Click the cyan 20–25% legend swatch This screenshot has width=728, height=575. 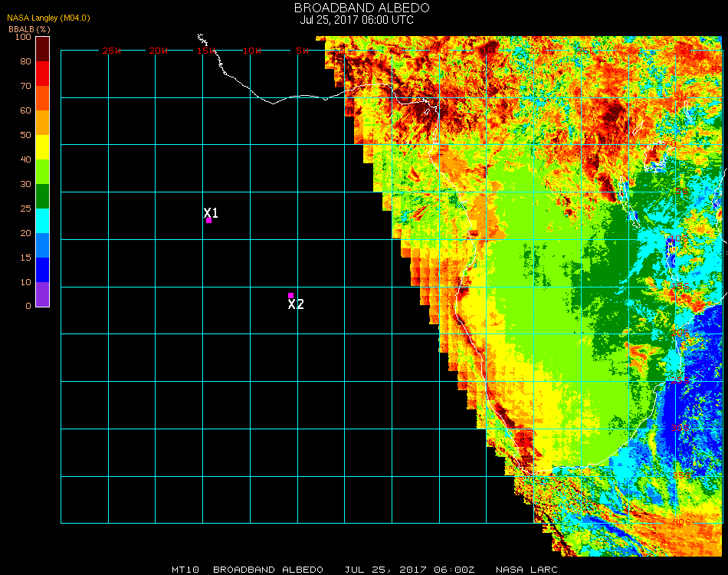[43, 221]
